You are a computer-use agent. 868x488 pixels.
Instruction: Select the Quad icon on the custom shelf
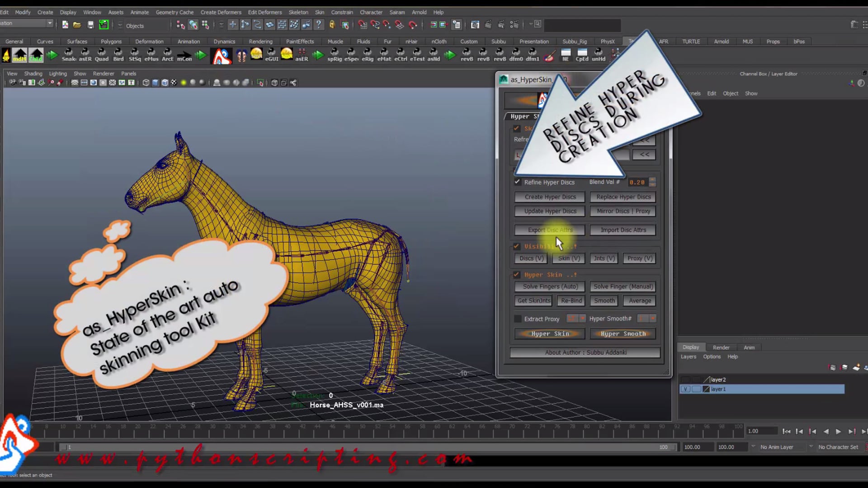[x=102, y=54]
